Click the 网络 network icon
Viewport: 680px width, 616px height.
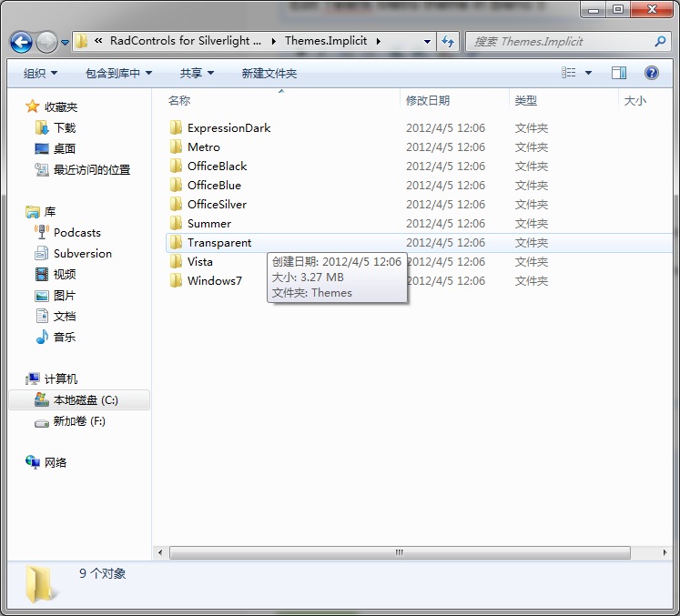[x=33, y=462]
